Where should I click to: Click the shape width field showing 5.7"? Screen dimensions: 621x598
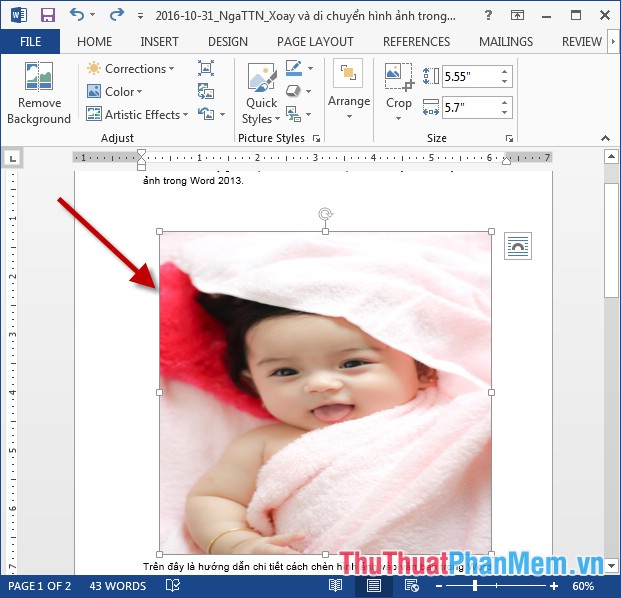tap(469, 107)
